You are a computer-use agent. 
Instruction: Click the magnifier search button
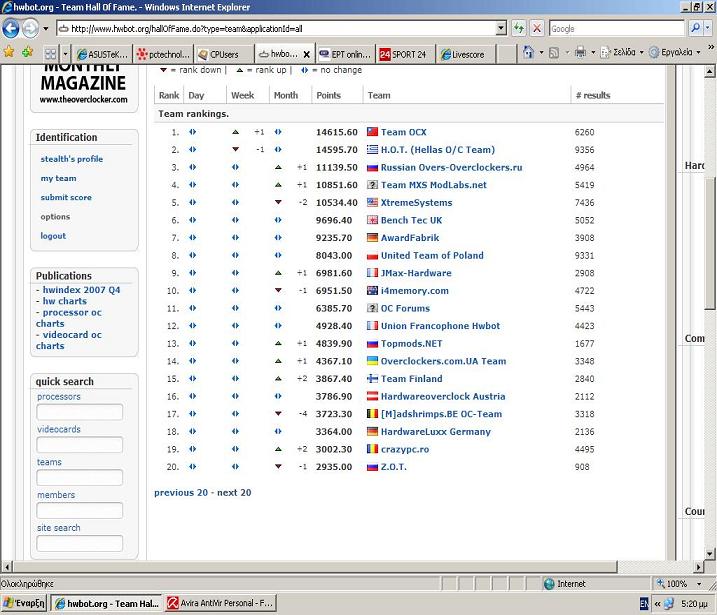[x=696, y=28]
